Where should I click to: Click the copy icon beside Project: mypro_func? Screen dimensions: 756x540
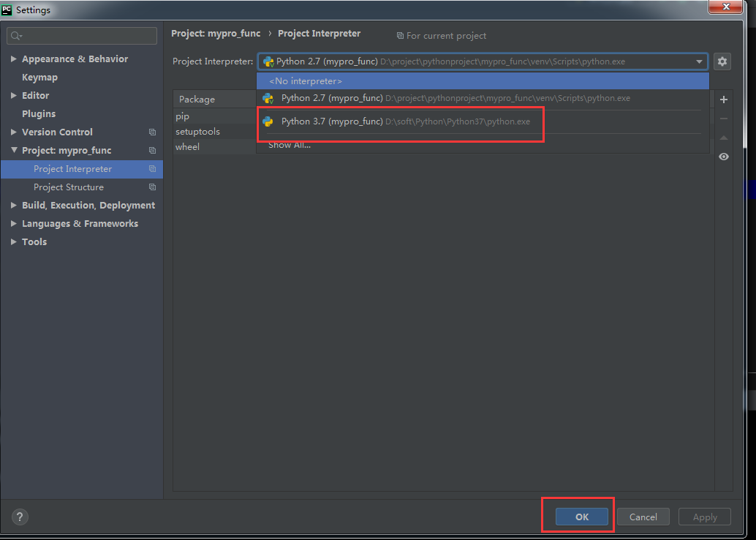(x=152, y=151)
